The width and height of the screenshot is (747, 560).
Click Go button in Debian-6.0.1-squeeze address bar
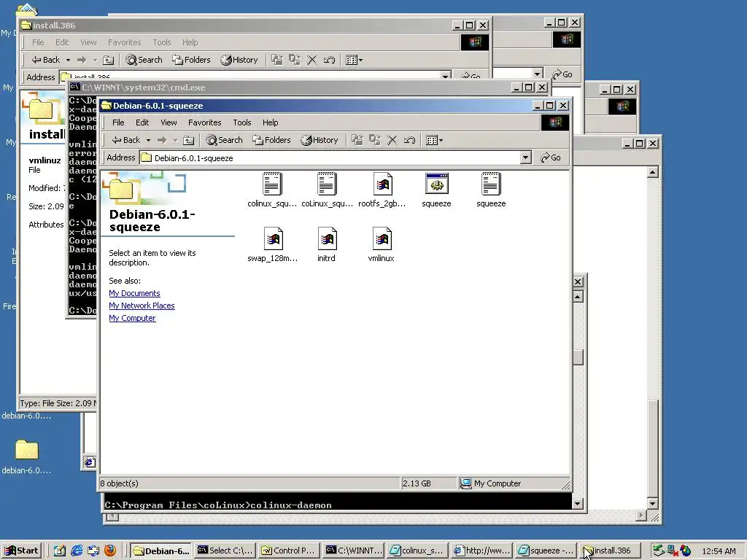pos(551,157)
